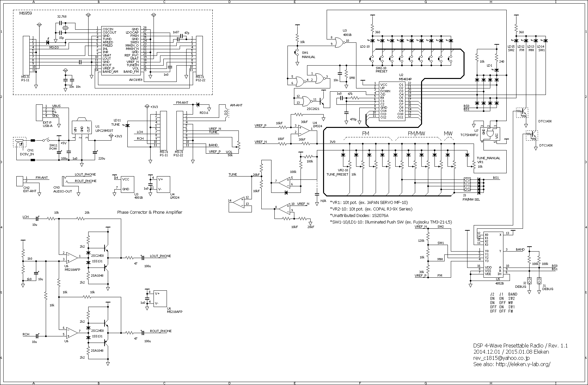Click the 120k resistor value label
588x385 pixels.
[421, 240]
